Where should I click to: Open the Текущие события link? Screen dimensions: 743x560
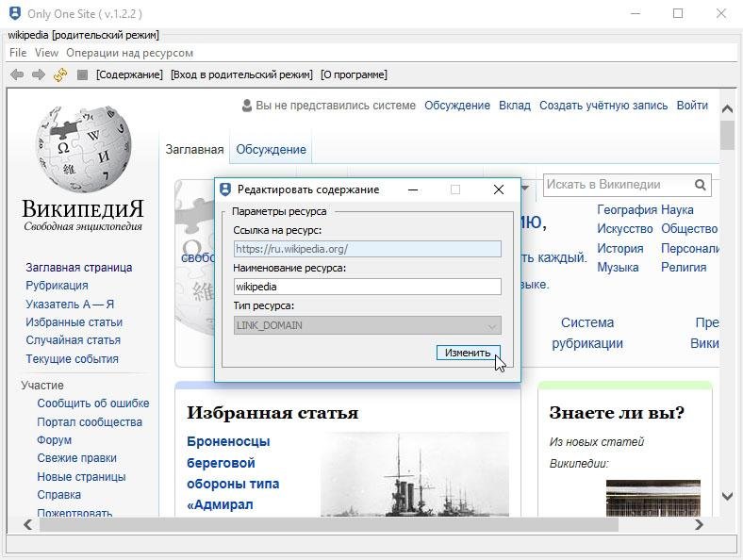point(72,358)
